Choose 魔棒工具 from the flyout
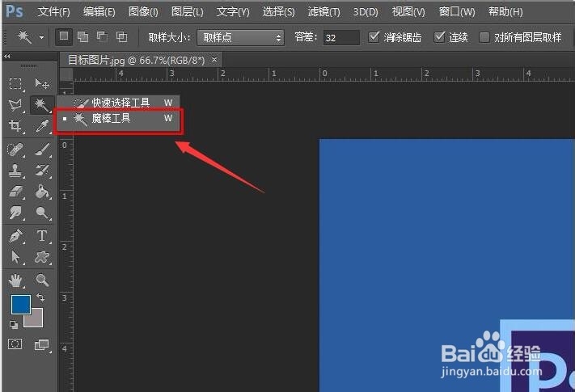The image size is (575, 392). (118, 118)
